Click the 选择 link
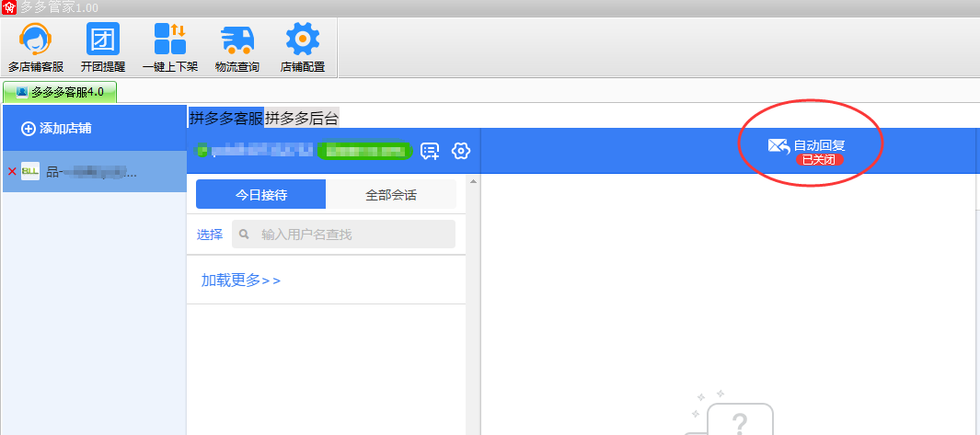This screenshot has width=980, height=435. (210, 235)
